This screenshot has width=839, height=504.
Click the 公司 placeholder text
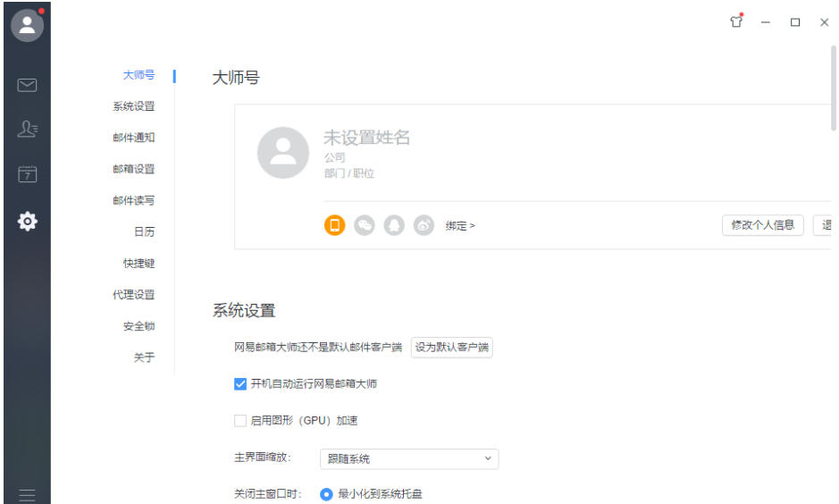pyautogui.click(x=334, y=157)
